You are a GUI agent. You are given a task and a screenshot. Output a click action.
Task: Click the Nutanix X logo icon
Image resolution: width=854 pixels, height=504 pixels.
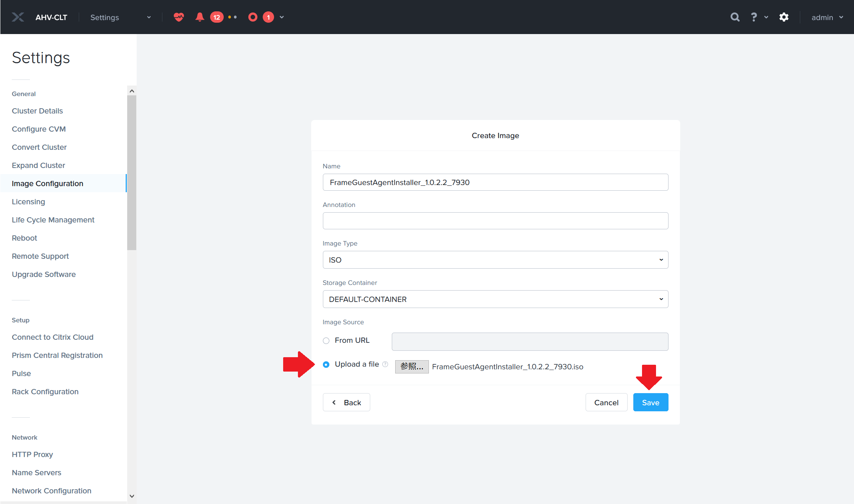18,17
